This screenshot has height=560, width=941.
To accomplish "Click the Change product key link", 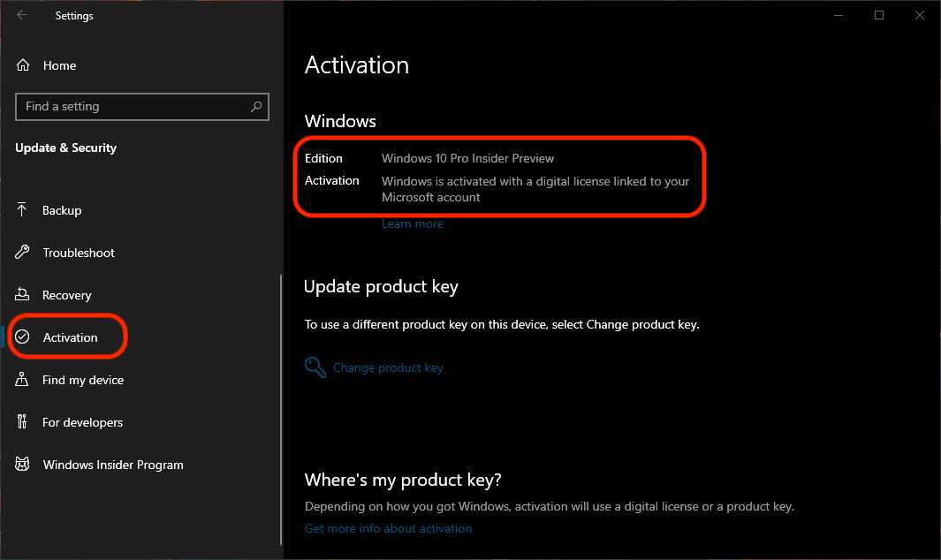I will click(388, 367).
